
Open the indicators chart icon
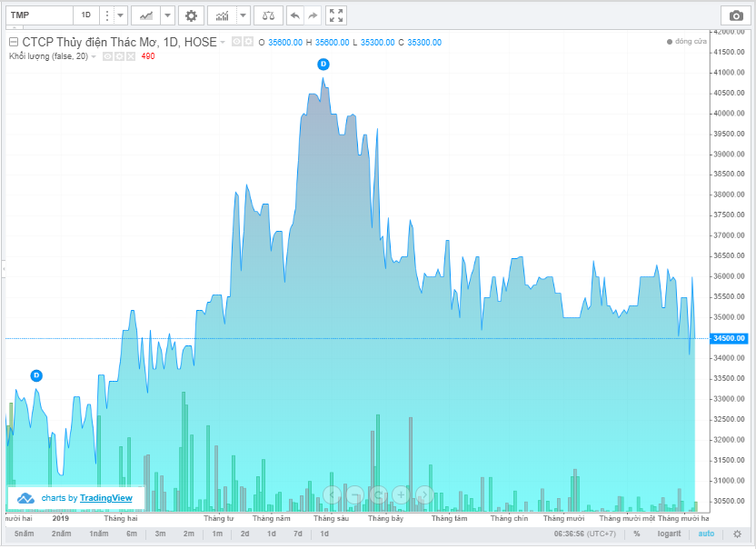pos(221,15)
